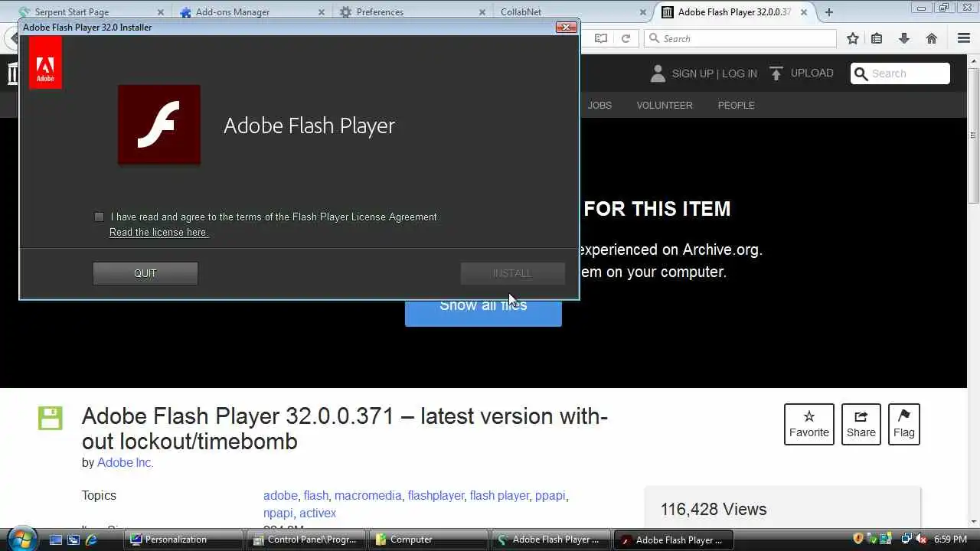Open the 'ppapi' topic link
The height and width of the screenshot is (551, 980).
tap(550, 496)
